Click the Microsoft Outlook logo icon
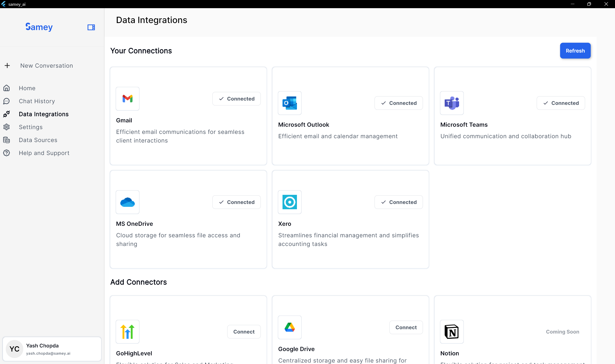 (290, 103)
